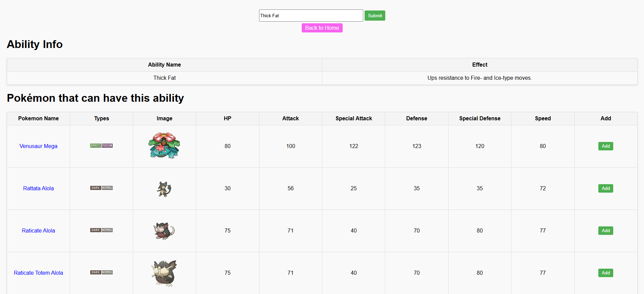Viewport: 644px width, 294px height.
Task: Add Raticate Alola using its Add button
Action: tap(605, 230)
